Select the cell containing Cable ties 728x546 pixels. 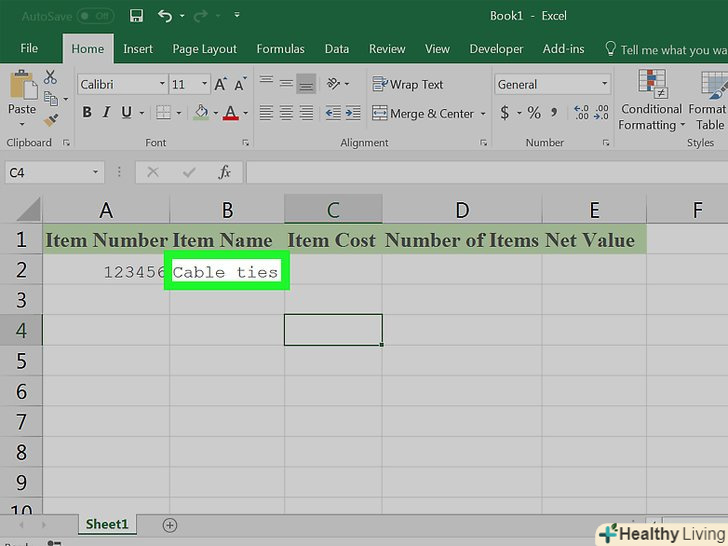coord(227,271)
